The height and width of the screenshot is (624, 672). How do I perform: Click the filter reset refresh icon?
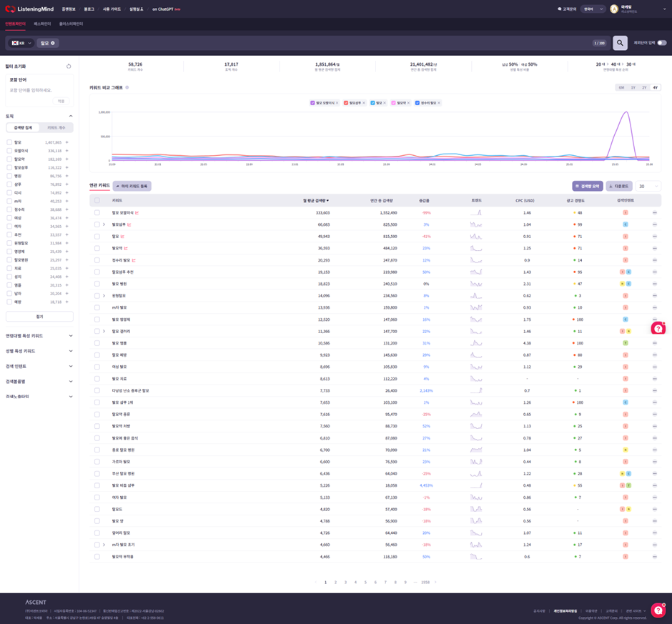[x=69, y=66]
